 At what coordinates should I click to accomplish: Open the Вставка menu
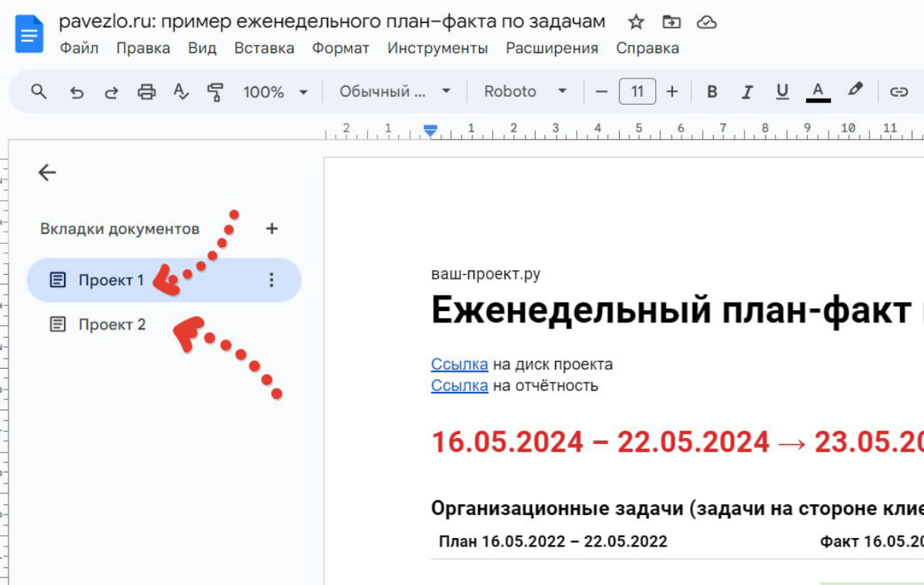pyautogui.click(x=264, y=48)
